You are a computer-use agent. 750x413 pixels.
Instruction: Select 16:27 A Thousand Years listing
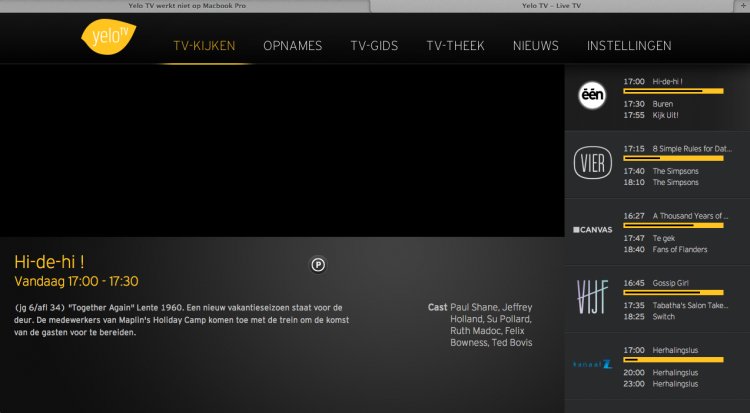click(x=675, y=216)
